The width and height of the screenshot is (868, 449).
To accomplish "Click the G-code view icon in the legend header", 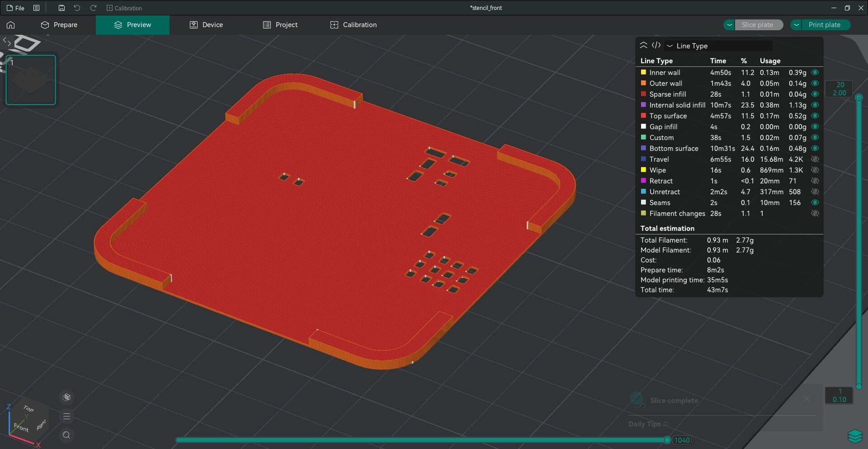I will coord(656,45).
